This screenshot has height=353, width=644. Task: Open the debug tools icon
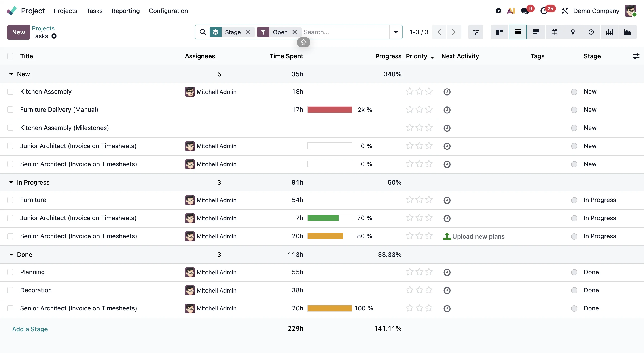(565, 11)
